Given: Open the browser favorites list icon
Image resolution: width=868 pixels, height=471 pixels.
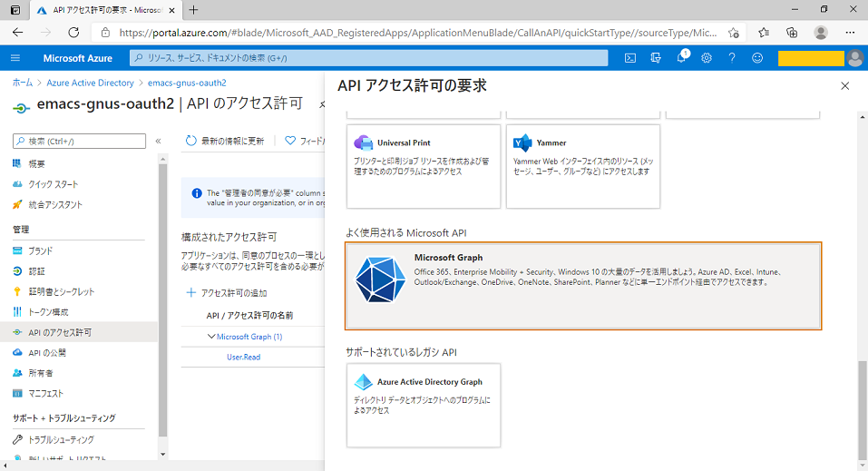Looking at the screenshot, I should 764,33.
